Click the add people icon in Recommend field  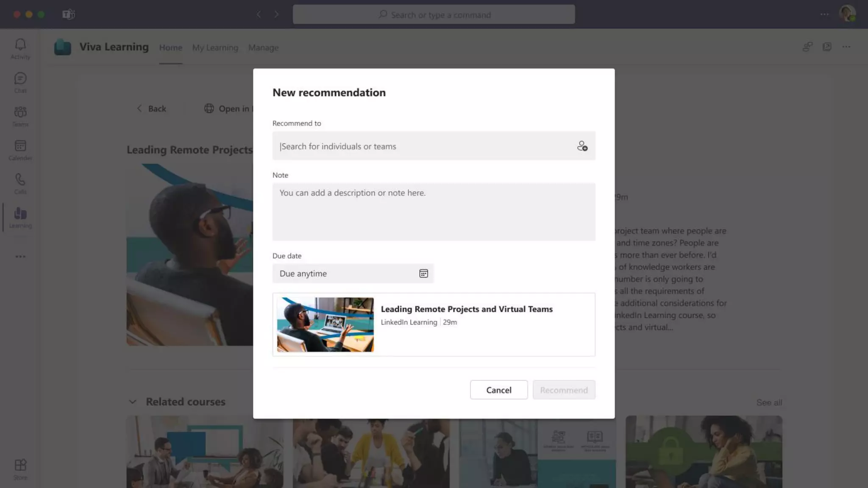[x=582, y=146]
